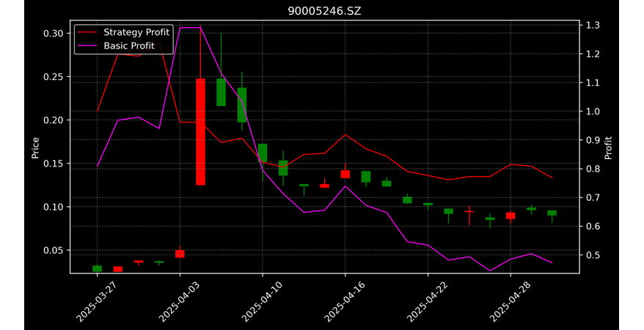Viewport: 644px width, 330px height.
Task: Select the 0.15 price tick label
Action: click(x=54, y=164)
